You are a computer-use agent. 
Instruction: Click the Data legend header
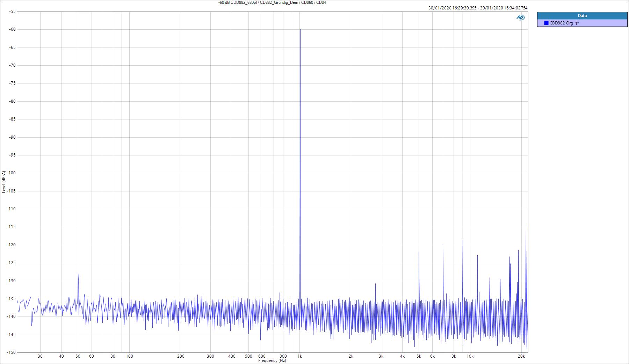(582, 16)
